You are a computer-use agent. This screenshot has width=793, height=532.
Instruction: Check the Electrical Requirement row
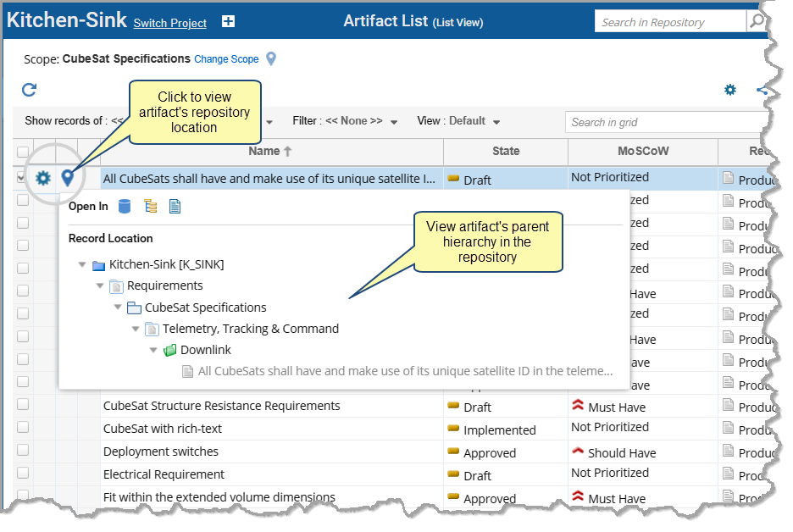tap(23, 473)
